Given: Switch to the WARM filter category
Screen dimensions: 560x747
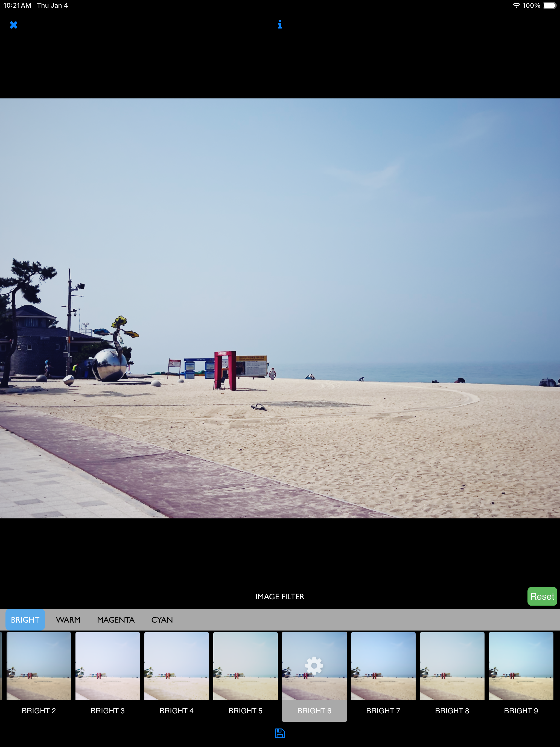Looking at the screenshot, I should click(x=68, y=620).
